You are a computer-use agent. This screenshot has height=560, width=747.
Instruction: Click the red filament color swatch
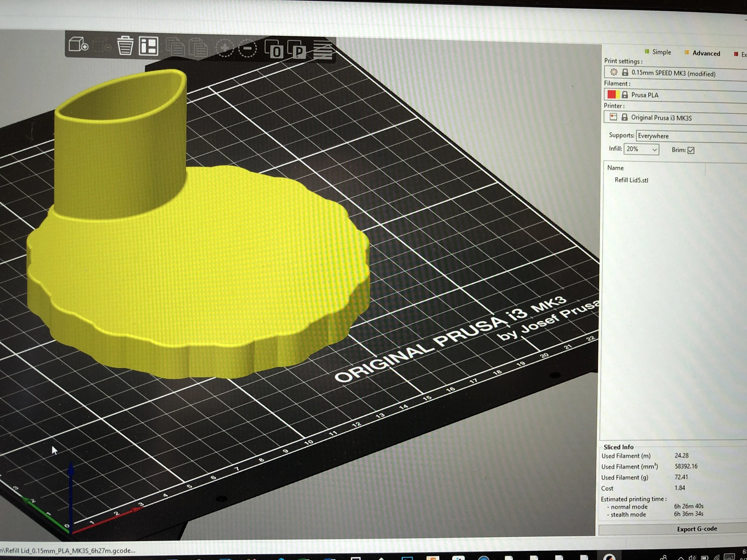click(611, 94)
